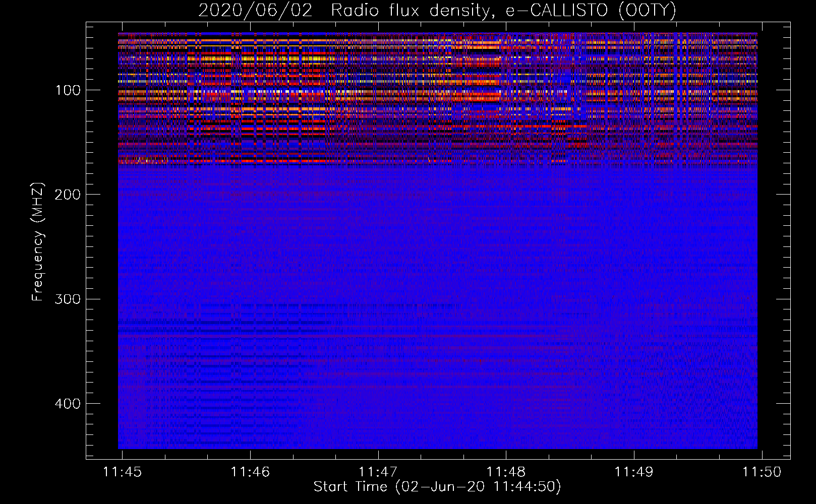Click the 'Start Time (02-Jun-20 11:44:50)' axis label

[x=437, y=487]
